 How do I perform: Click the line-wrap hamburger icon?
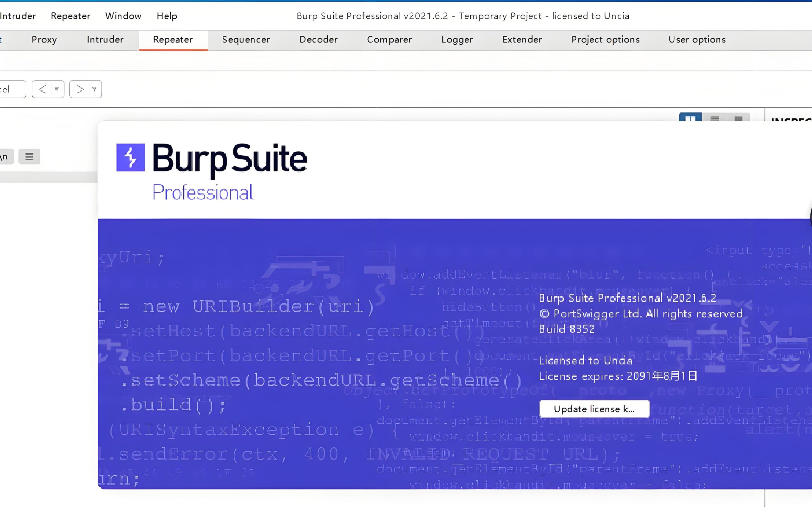pyautogui.click(x=29, y=156)
